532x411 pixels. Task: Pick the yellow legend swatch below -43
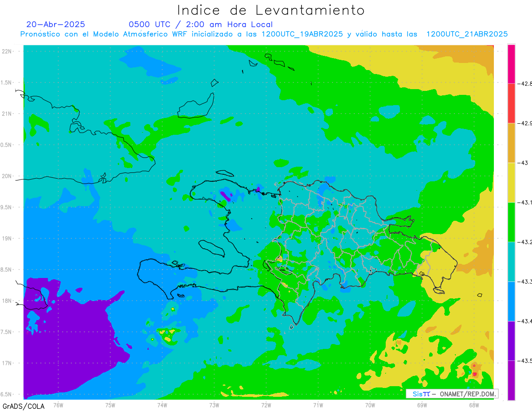[511, 183]
